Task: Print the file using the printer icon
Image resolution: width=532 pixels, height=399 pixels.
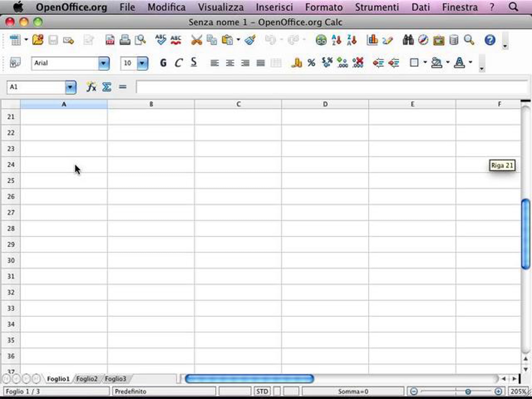Action: 125,40
